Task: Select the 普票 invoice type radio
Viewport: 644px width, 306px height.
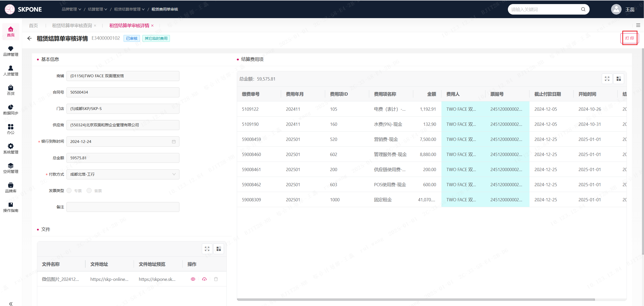Action: pyautogui.click(x=89, y=190)
